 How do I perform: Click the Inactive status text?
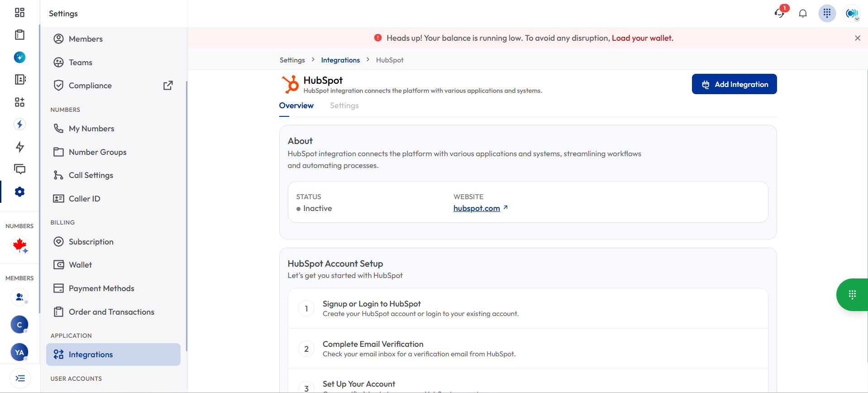pos(317,208)
